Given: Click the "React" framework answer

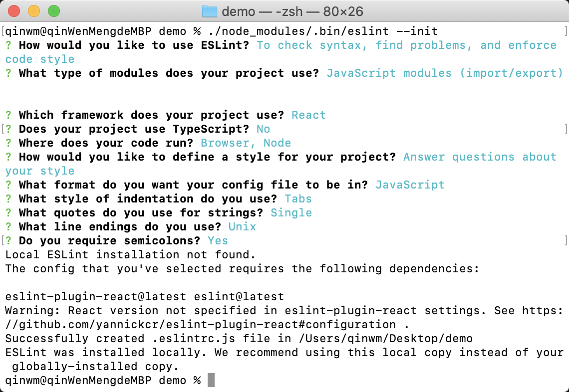Looking at the screenshot, I should pos(308,115).
